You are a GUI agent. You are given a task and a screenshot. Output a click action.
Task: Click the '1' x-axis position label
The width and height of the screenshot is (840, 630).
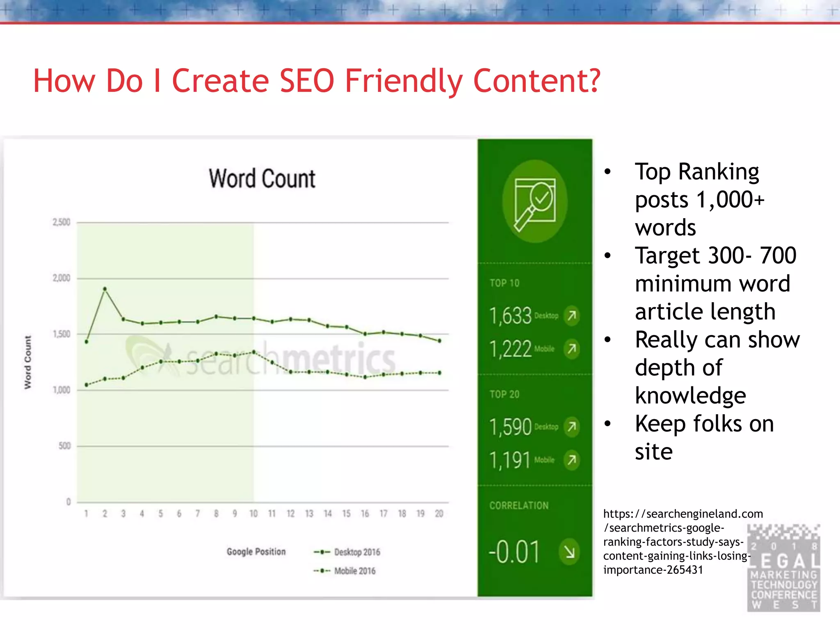(x=86, y=514)
